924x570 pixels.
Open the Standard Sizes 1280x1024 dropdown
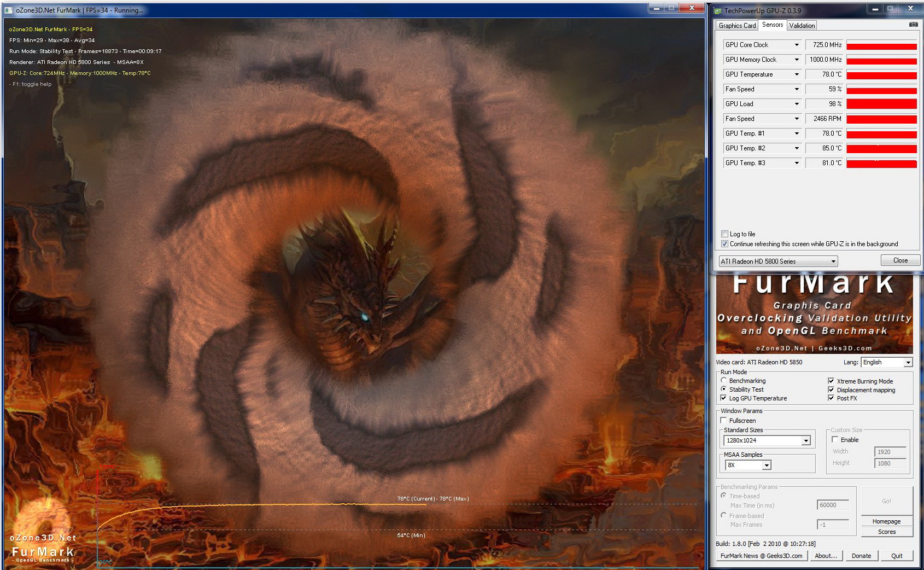pos(767,440)
